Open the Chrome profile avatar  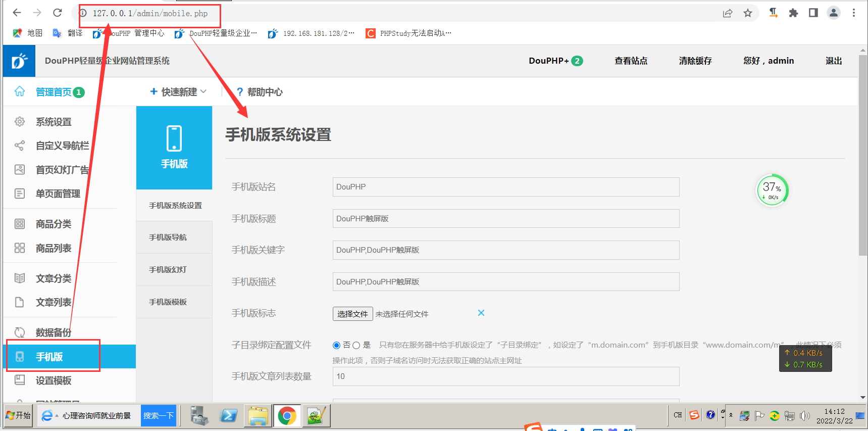coord(834,13)
